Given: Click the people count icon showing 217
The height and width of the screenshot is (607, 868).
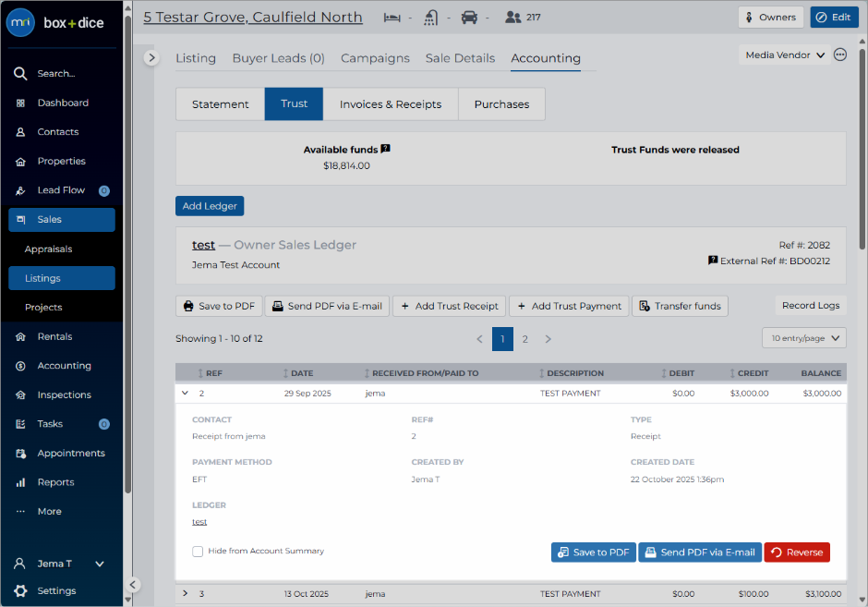Looking at the screenshot, I should pos(512,18).
